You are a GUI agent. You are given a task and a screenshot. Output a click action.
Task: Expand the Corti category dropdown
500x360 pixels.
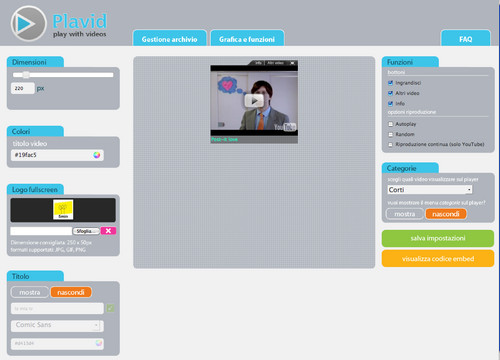[430, 190]
